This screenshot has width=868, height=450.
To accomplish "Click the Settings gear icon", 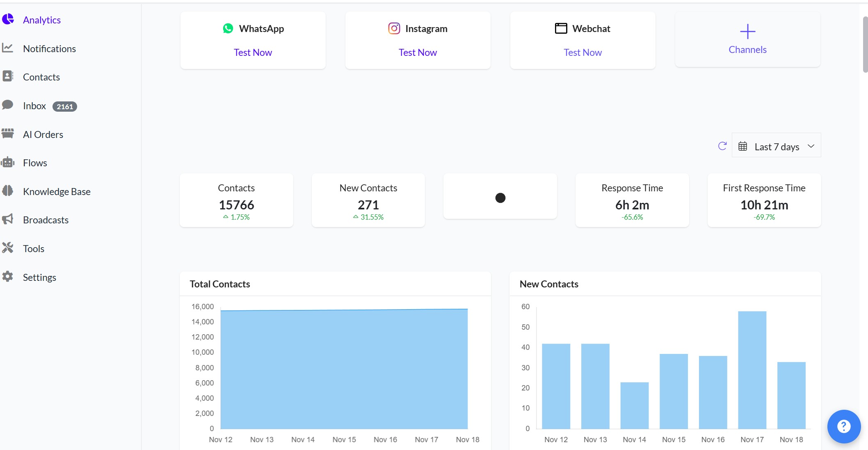I will click(x=8, y=276).
